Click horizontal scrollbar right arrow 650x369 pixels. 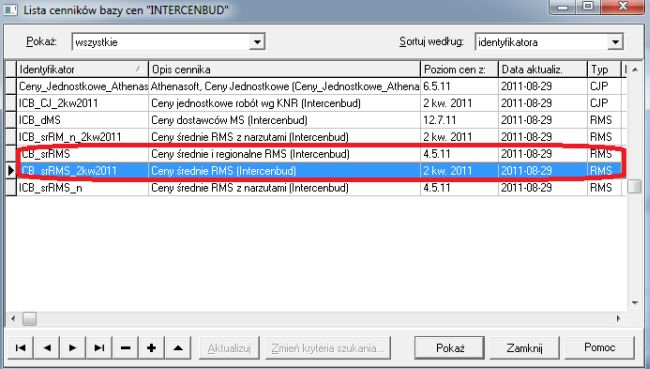click(618, 318)
